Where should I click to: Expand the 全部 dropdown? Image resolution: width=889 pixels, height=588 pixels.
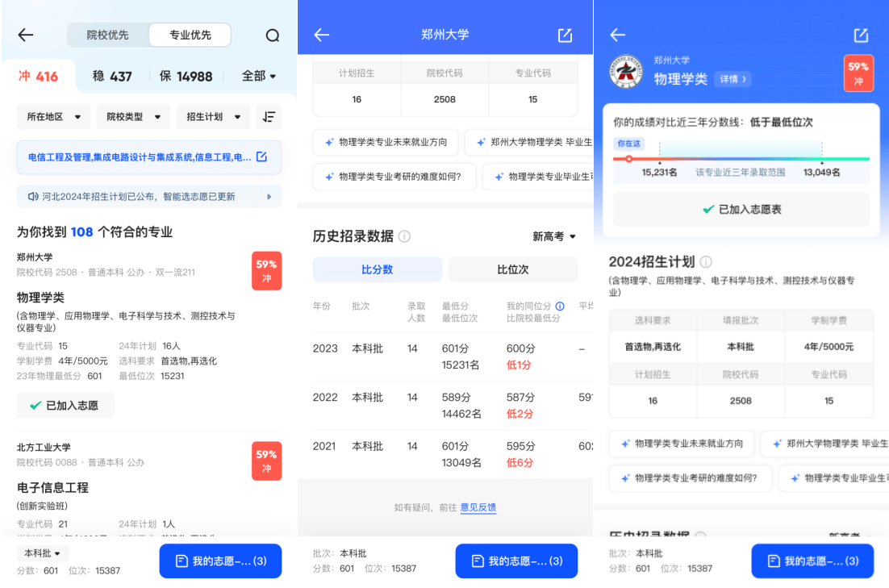[258, 76]
